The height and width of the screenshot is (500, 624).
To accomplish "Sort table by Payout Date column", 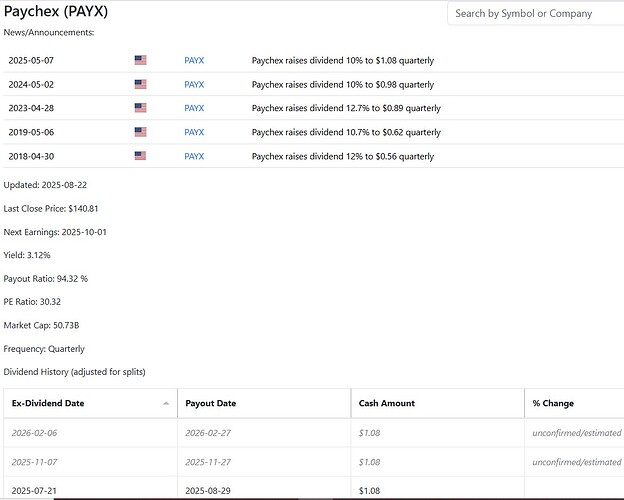I will (264, 403).
